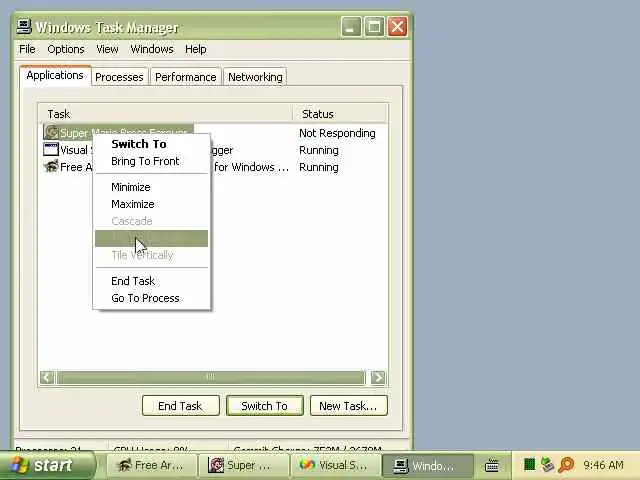This screenshot has height=480, width=640.
Task: Click the Switch To button below list
Action: pos(264,406)
